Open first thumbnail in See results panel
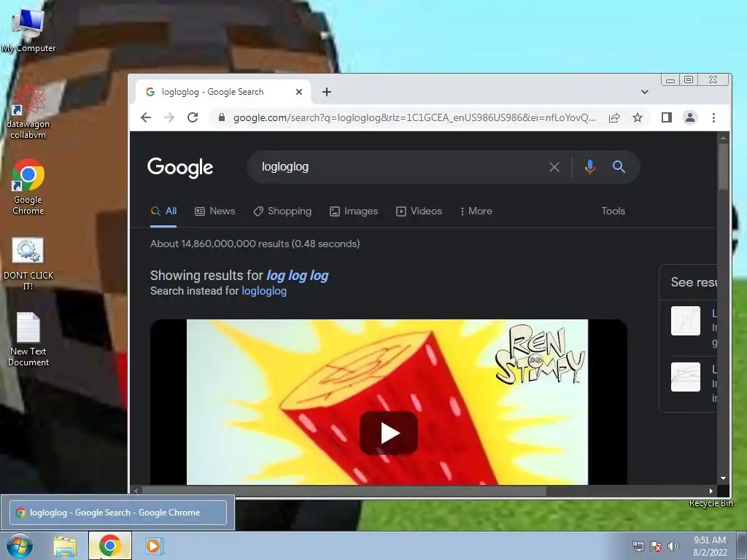 click(x=686, y=321)
